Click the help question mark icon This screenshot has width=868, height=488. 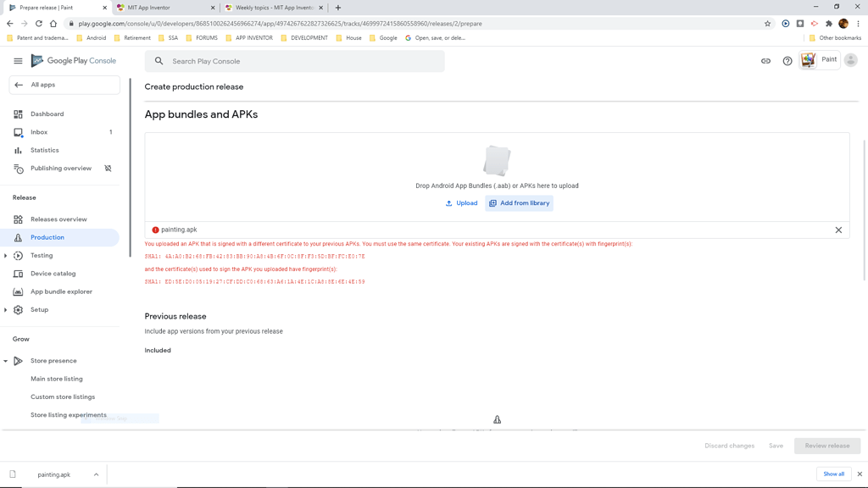click(x=787, y=60)
